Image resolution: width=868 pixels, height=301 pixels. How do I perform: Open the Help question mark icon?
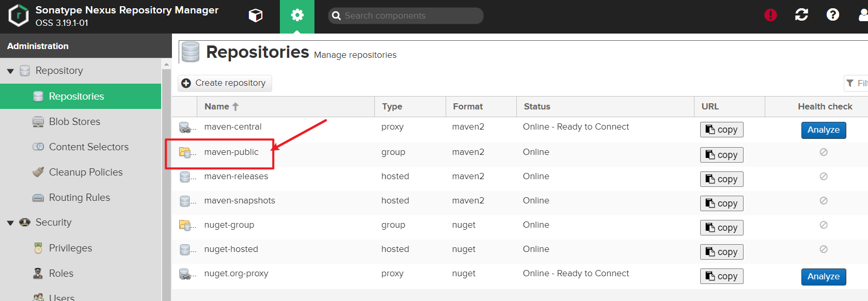(832, 15)
